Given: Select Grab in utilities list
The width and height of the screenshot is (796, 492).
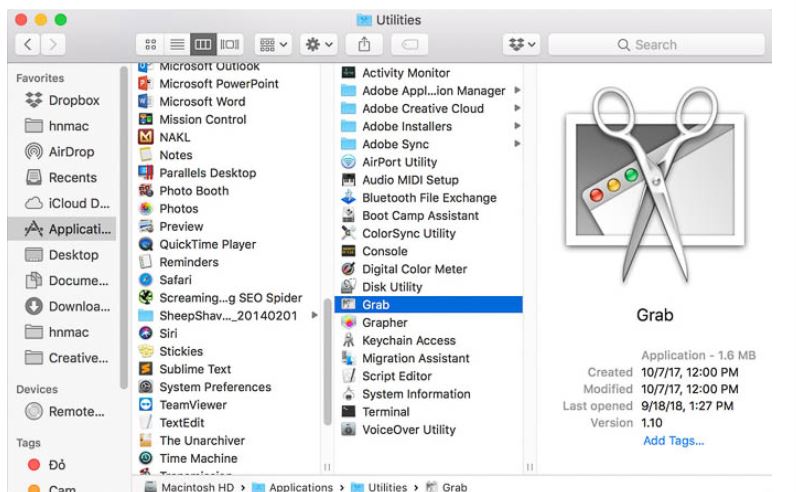Looking at the screenshot, I should tap(428, 305).
